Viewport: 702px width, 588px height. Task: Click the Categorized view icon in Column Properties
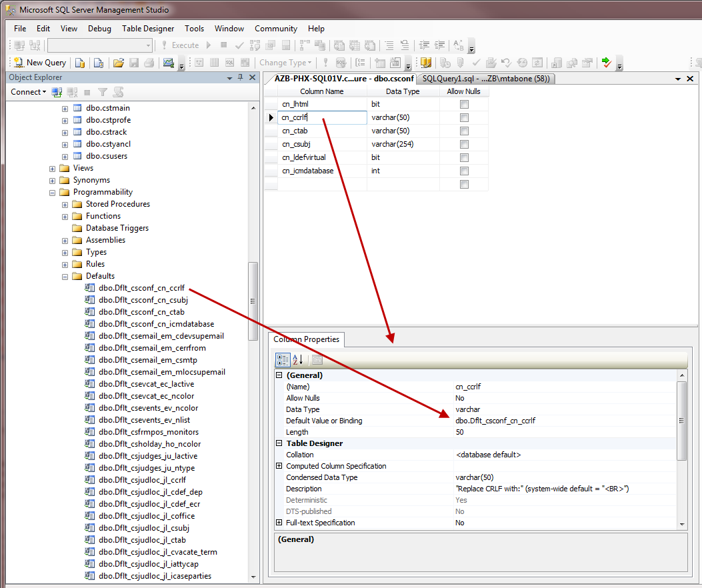[283, 360]
